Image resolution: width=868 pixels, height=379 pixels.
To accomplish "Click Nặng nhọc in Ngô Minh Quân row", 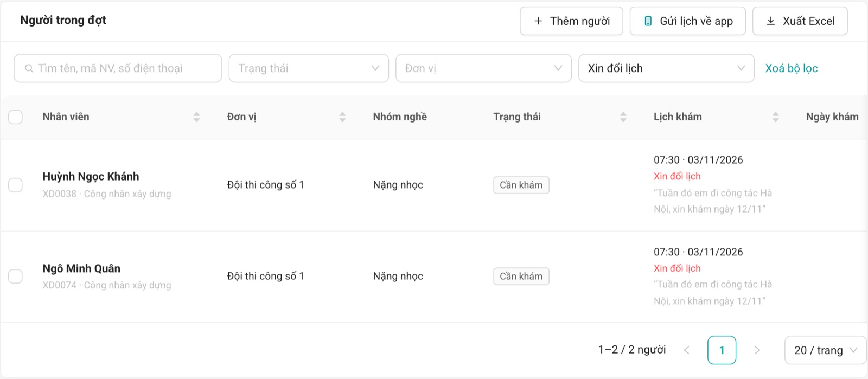I will pyautogui.click(x=398, y=277).
